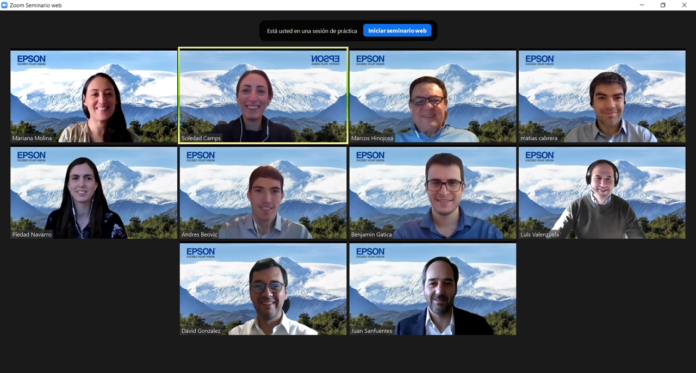Select David Gonzalez's video tile
Image resolution: width=696 pixels, height=373 pixels.
(x=263, y=289)
